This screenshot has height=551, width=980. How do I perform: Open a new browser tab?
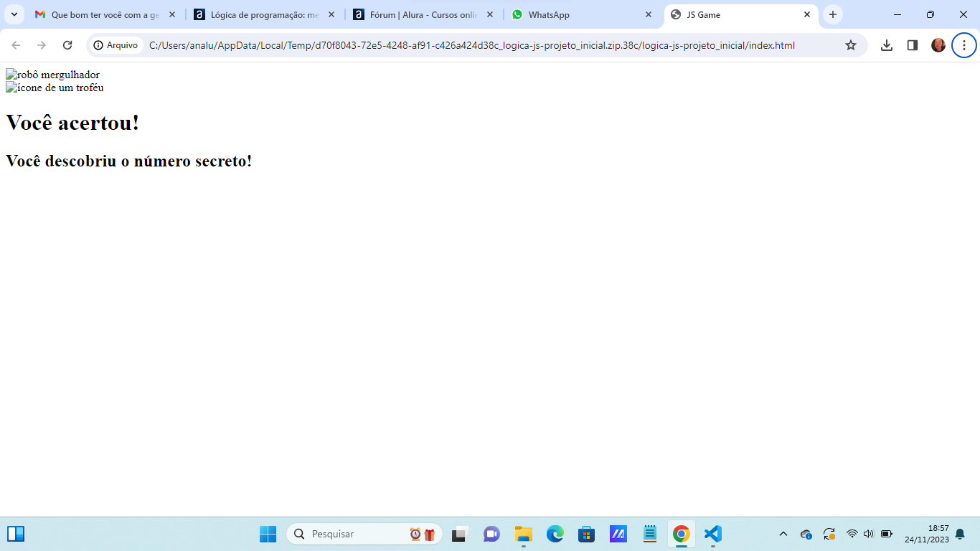tap(833, 14)
